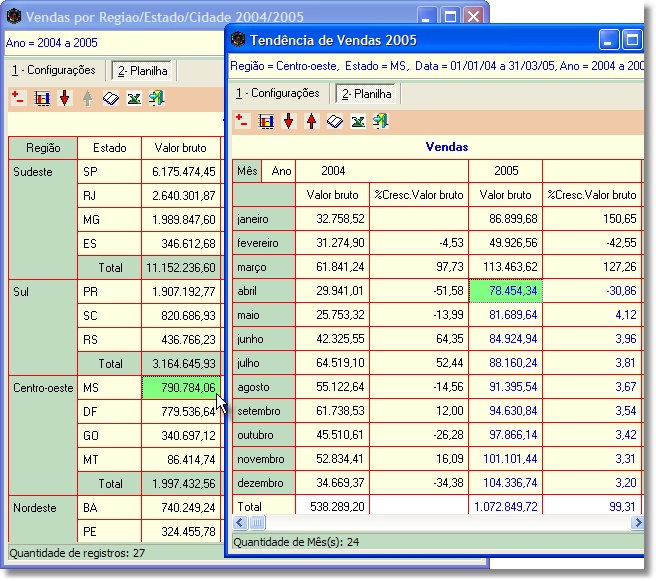Click red down arrow in Tendência de Vendas toolbar
This screenshot has height=581, width=656.
pos(289,121)
